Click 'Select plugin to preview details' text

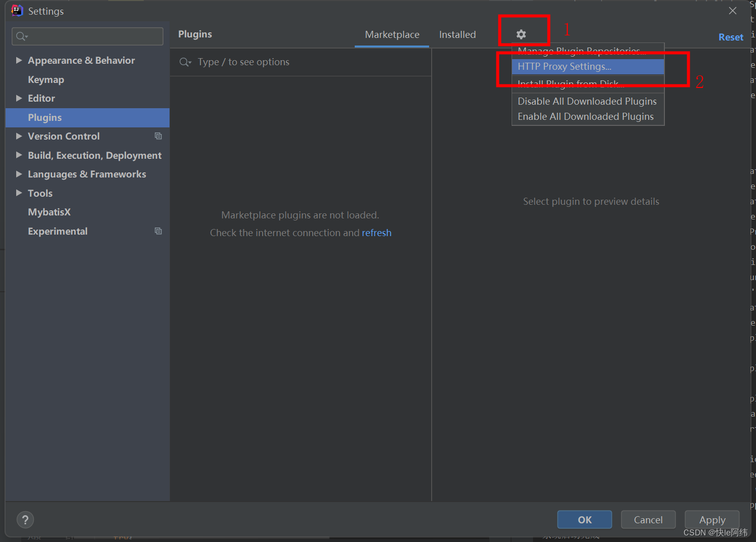tap(591, 201)
